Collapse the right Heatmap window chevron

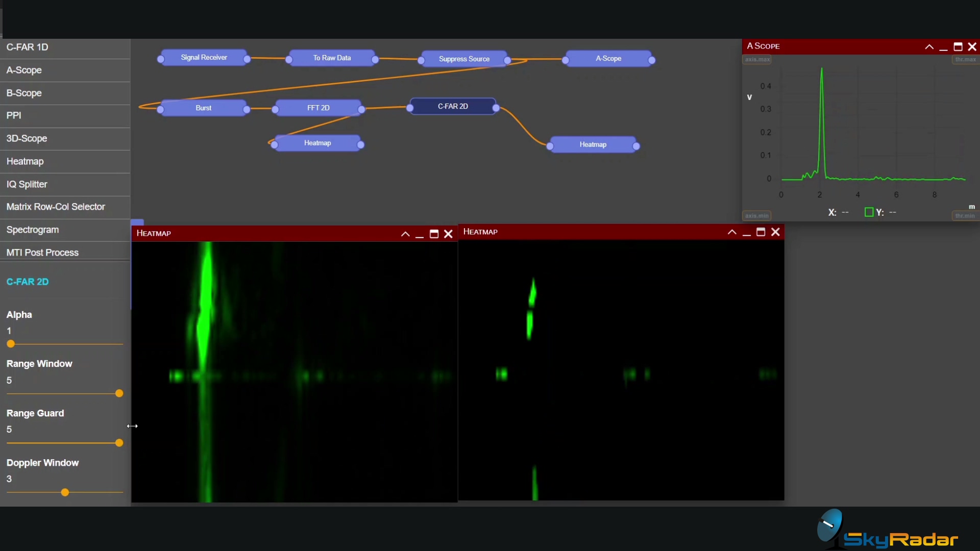[732, 232]
